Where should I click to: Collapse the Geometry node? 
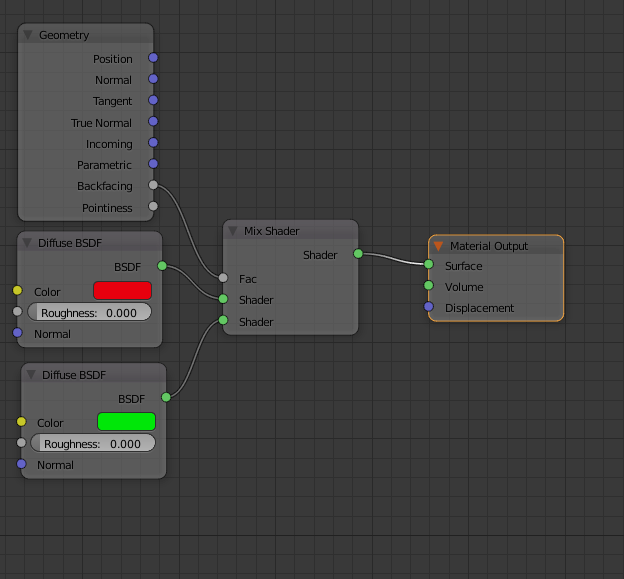coord(28,35)
